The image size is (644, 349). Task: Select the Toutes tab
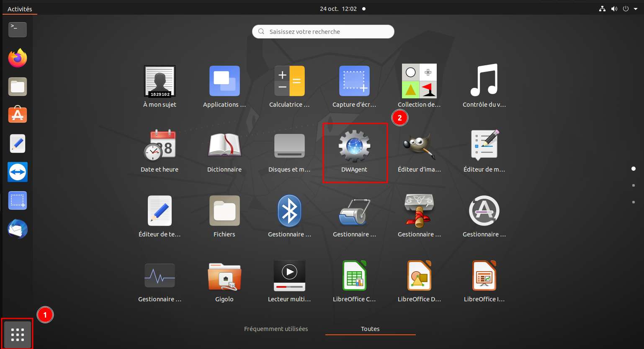370,329
